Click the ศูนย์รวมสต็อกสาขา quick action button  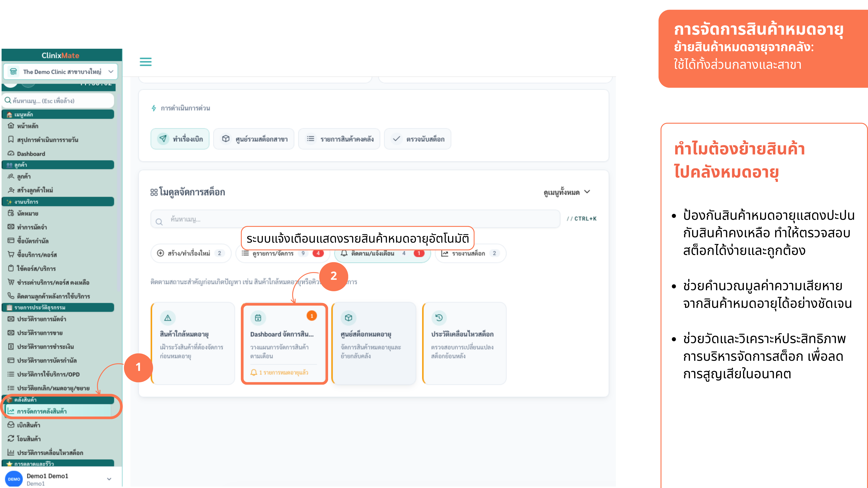click(x=254, y=139)
